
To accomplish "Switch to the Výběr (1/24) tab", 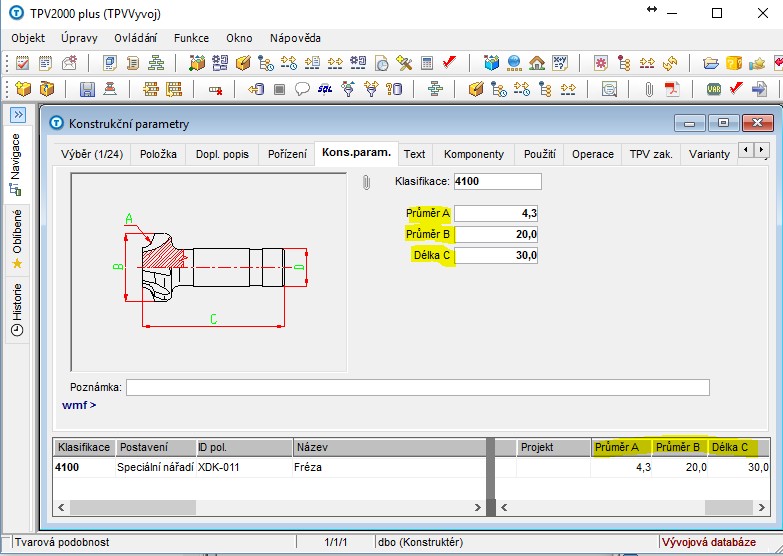I will tap(92, 154).
